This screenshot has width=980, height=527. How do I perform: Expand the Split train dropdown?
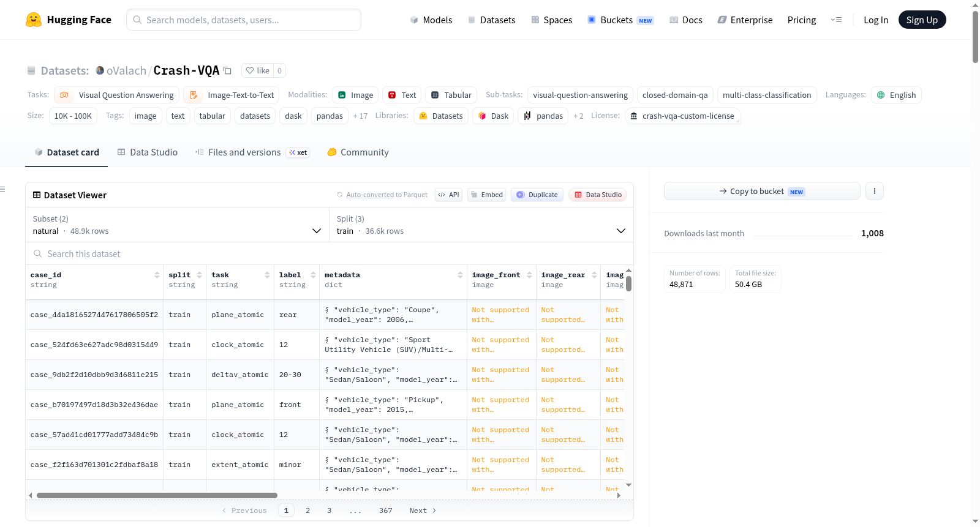coord(481,225)
